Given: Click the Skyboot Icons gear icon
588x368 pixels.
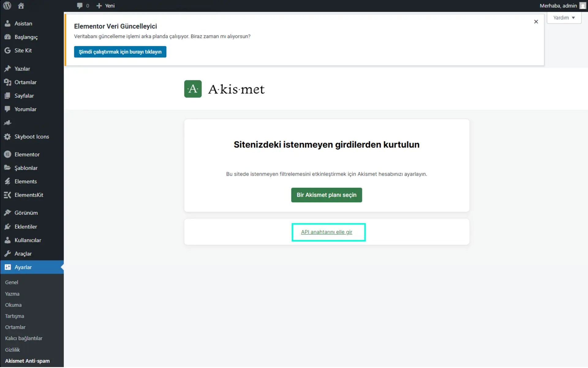Looking at the screenshot, I should click(x=8, y=136).
